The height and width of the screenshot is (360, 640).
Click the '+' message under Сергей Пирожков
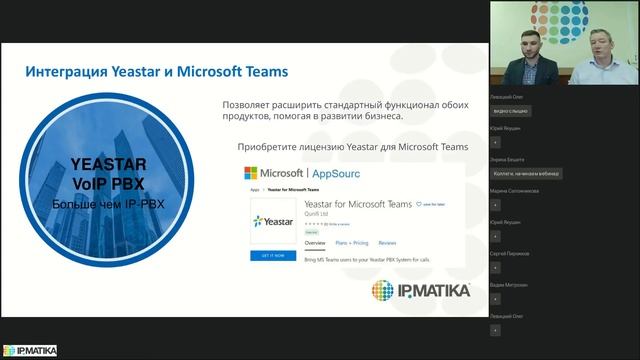495,268
